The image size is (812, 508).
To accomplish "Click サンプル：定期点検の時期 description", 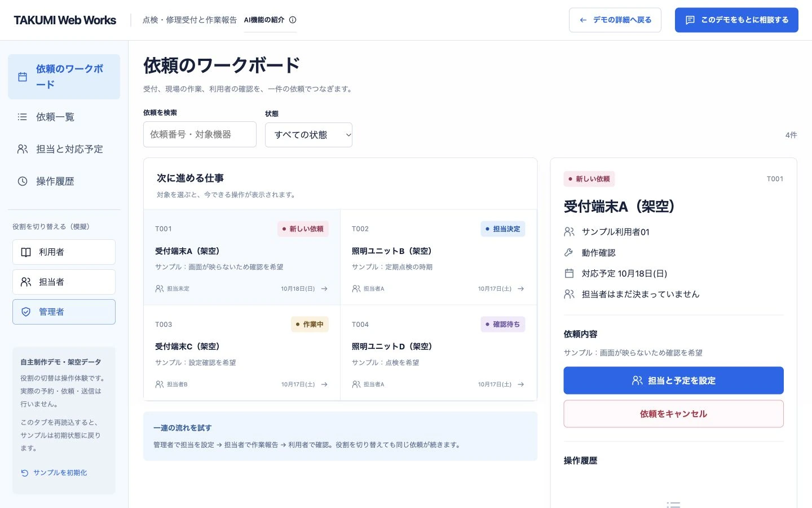I will point(392,267).
